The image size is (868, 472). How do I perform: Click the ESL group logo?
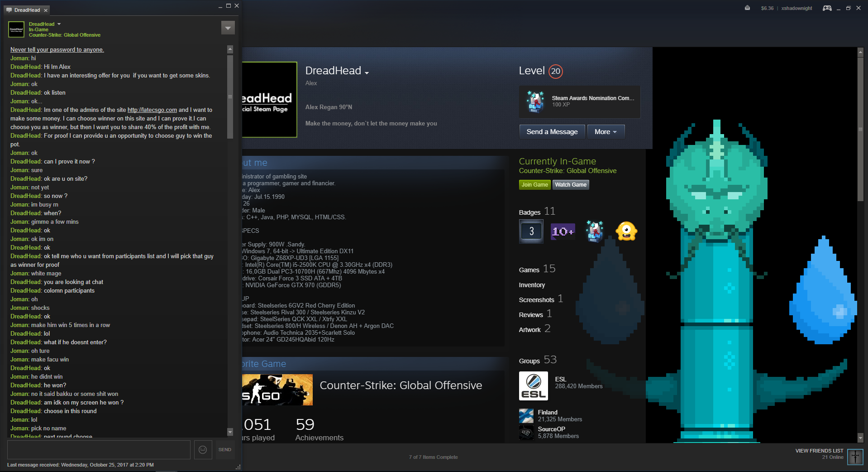click(x=534, y=386)
